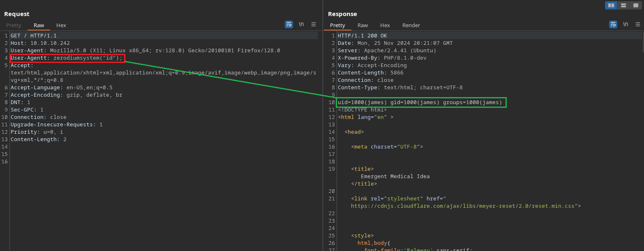This screenshot has width=644, height=251.
Task: Select the side-by-side split layout icon
Action: [611, 5]
